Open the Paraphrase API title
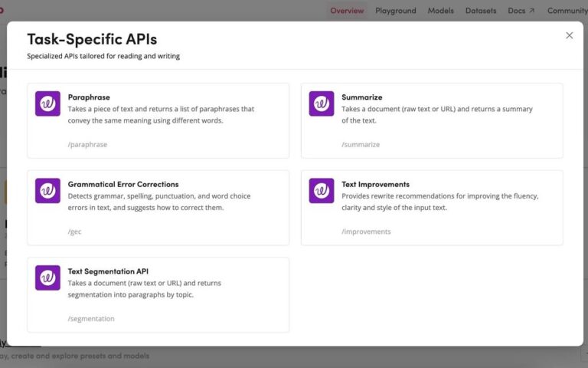The width and height of the screenshot is (588, 368). click(x=89, y=97)
